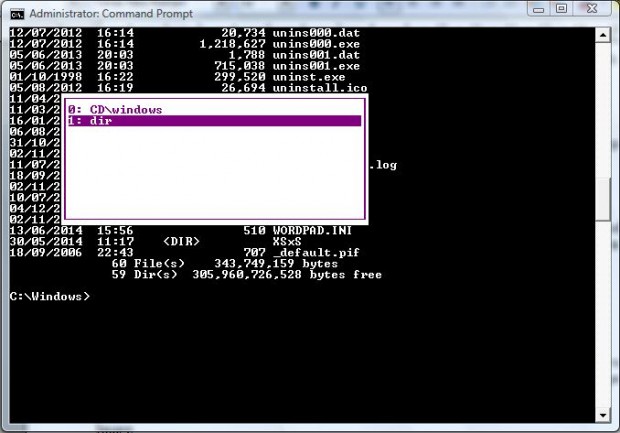
Task: Click '305,960,726,528 bytes free' text
Action: 287,275
